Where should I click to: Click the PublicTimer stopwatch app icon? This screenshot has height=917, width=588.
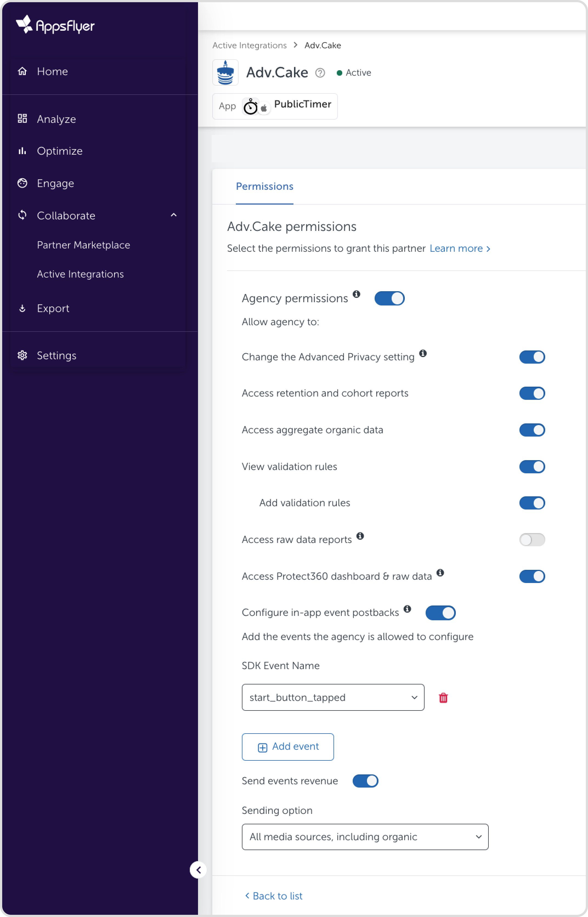[250, 106]
